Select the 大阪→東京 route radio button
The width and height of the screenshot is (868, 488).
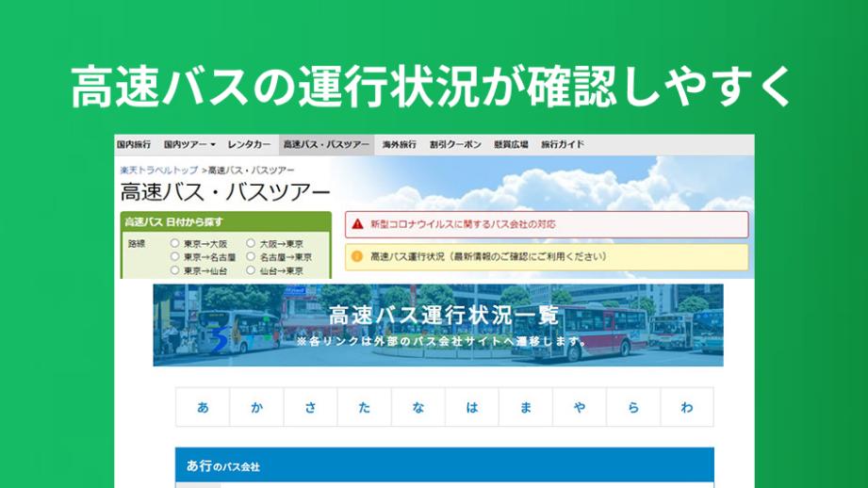click(251, 243)
